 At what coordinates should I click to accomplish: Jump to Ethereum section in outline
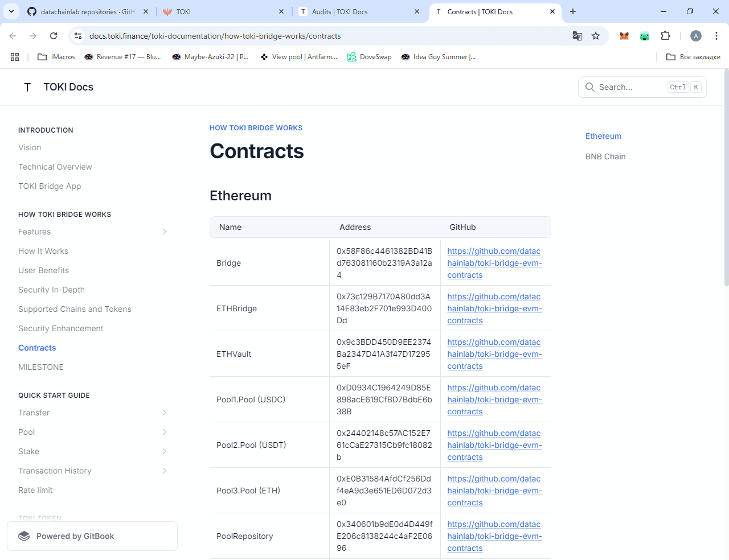click(603, 136)
